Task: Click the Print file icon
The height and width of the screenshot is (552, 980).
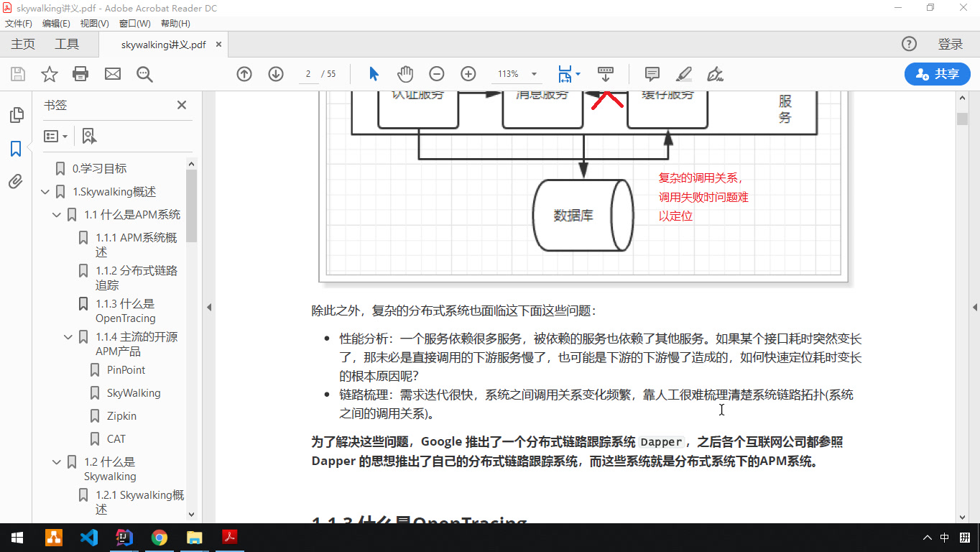Action: (80, 74)
